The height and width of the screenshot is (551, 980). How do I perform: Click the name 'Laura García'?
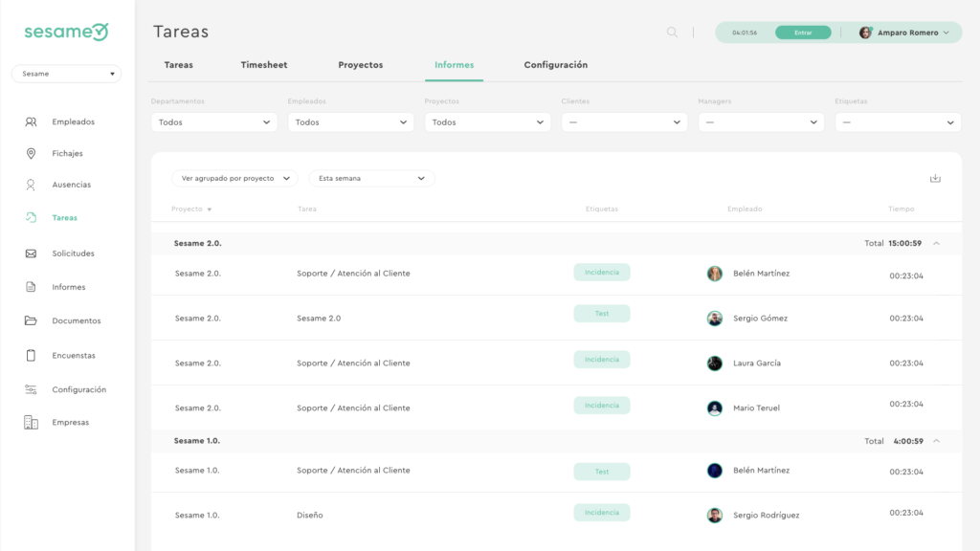click(x=757, y=363)
